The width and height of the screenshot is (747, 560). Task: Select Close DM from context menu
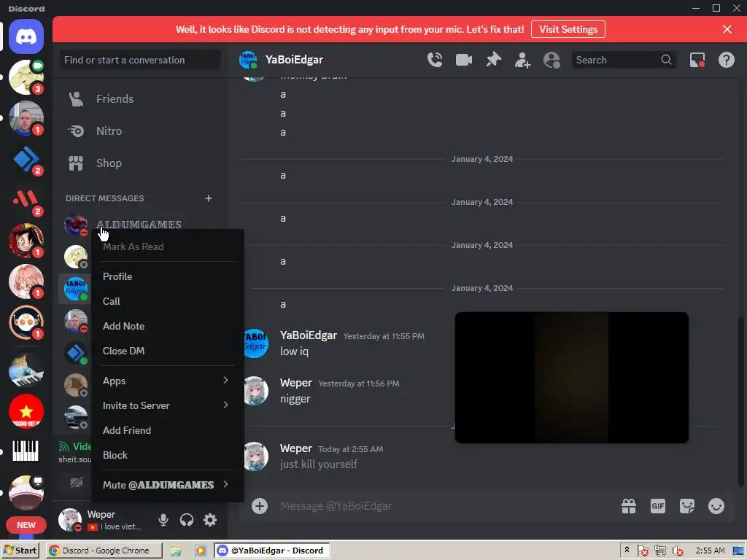pyautogui.click(x=168, y=351)
